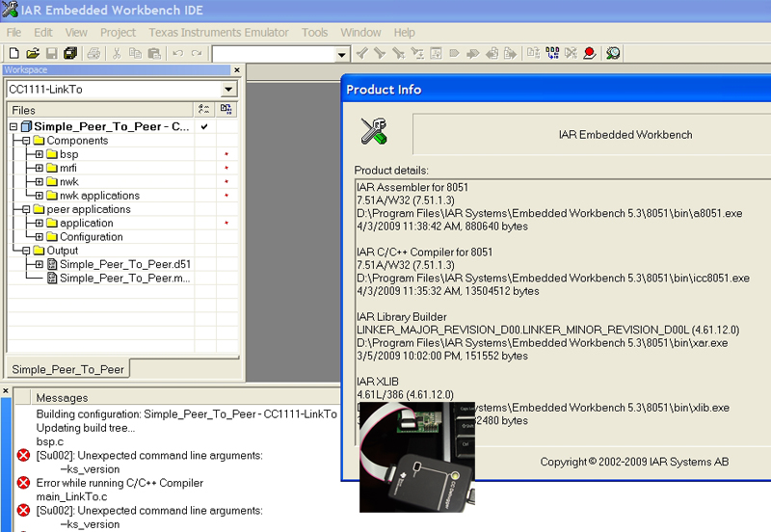Open the Help menu
771x532 pixels.
404,33
